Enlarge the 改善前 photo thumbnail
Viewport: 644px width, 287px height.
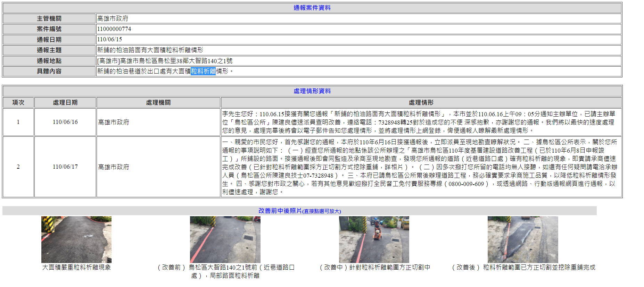tap(225, 239)
